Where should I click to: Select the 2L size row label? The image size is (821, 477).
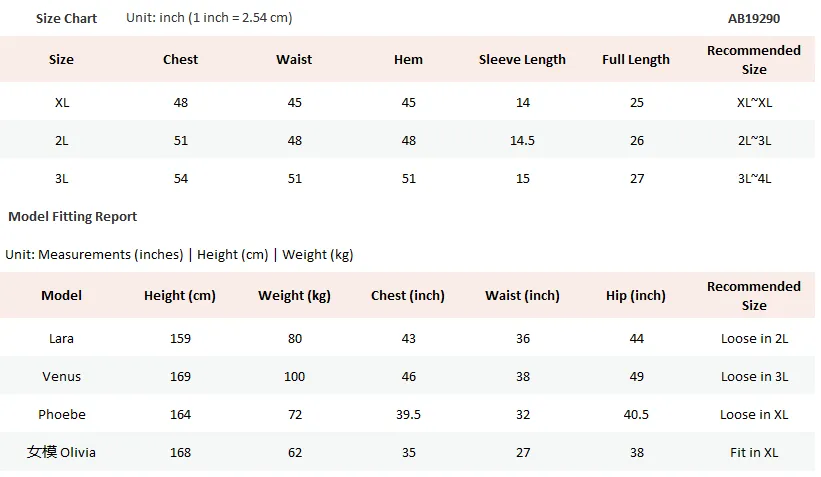(x=62, y=141)
